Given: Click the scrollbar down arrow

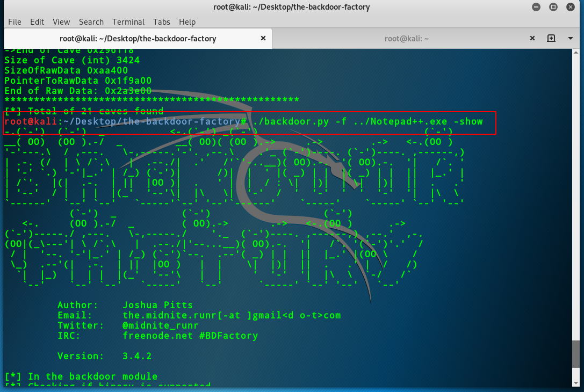Looking at the screenshot, I should click(x=576, y=383).
